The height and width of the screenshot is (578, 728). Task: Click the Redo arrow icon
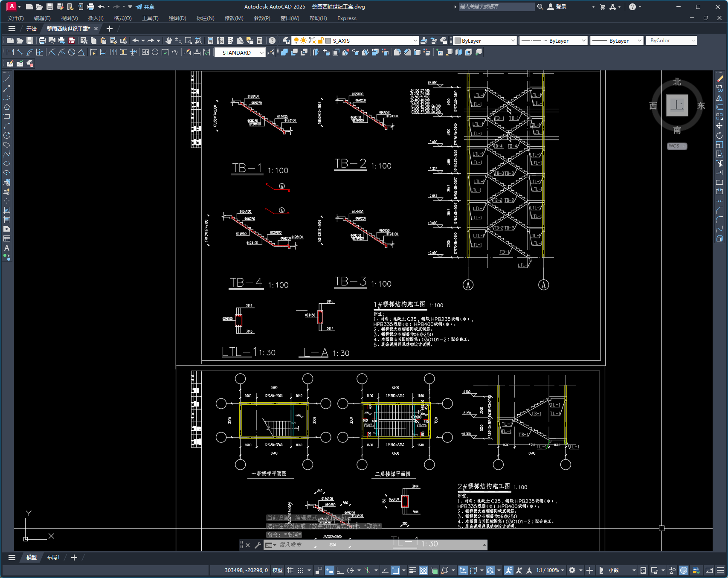151,41
